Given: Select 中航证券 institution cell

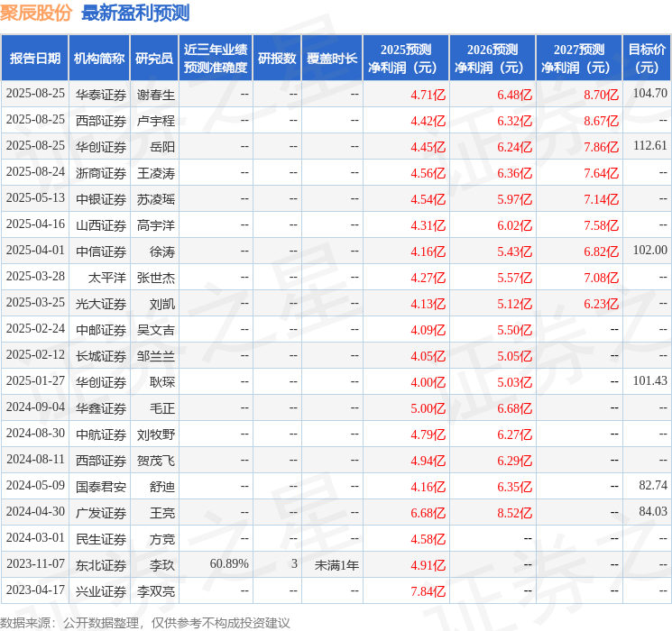Looking at the screenshot, I should pyautogui.click(x=101, y=434).
